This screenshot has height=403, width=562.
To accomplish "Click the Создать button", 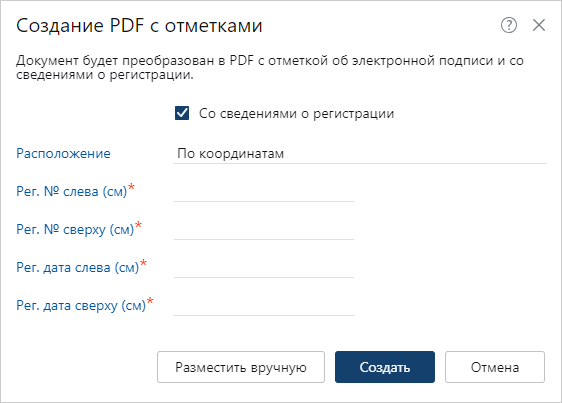I will [x=385, y=367].
